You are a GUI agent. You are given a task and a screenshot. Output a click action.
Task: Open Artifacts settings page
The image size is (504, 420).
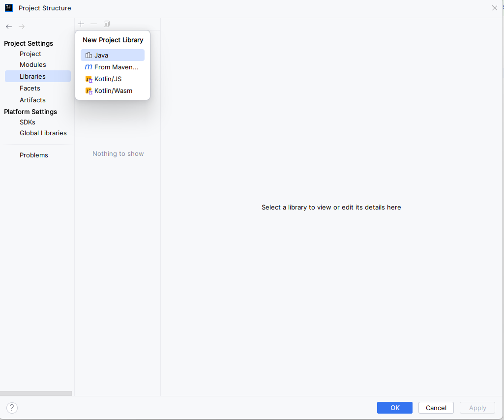pyautogui.click(x=32, y=100)
